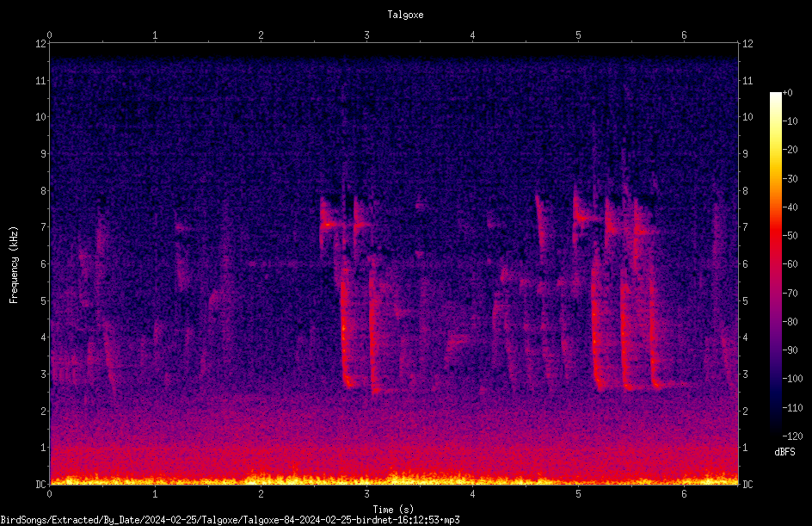The image size is (812, 526).
Task: Click the 3 second mark on bottom axis
Action: pos(366,494)
